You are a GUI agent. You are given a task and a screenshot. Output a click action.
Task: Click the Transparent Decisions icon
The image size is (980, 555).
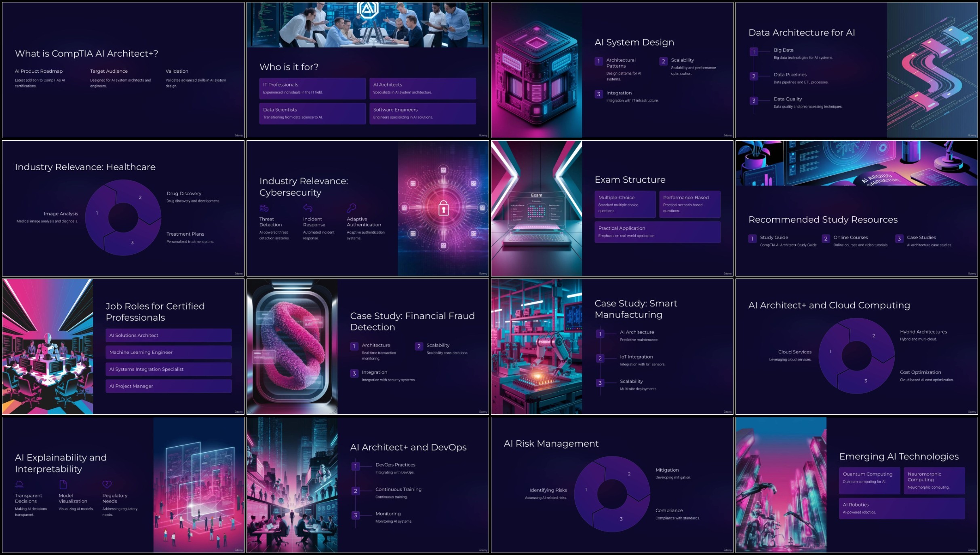click(19, 484)
